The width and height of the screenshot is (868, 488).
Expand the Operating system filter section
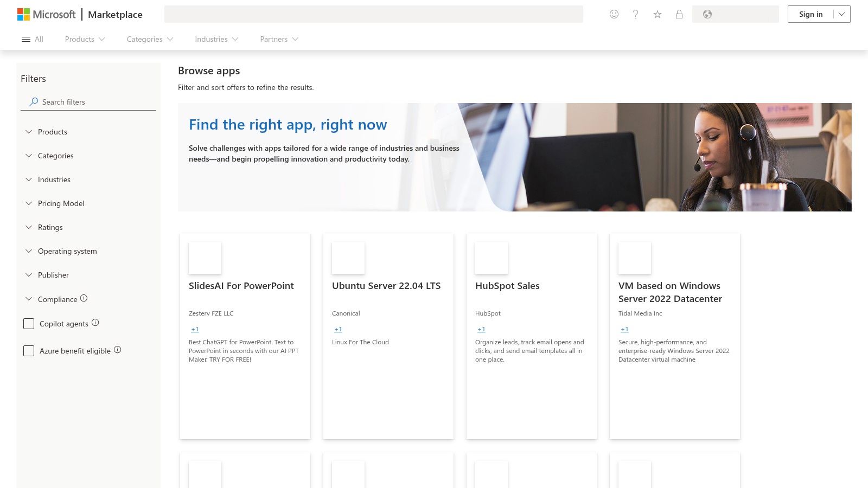pos(67,251)
